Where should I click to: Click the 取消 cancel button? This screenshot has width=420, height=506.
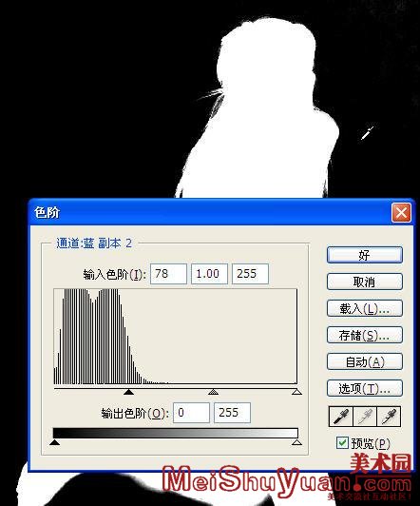[x=365, y=282]
